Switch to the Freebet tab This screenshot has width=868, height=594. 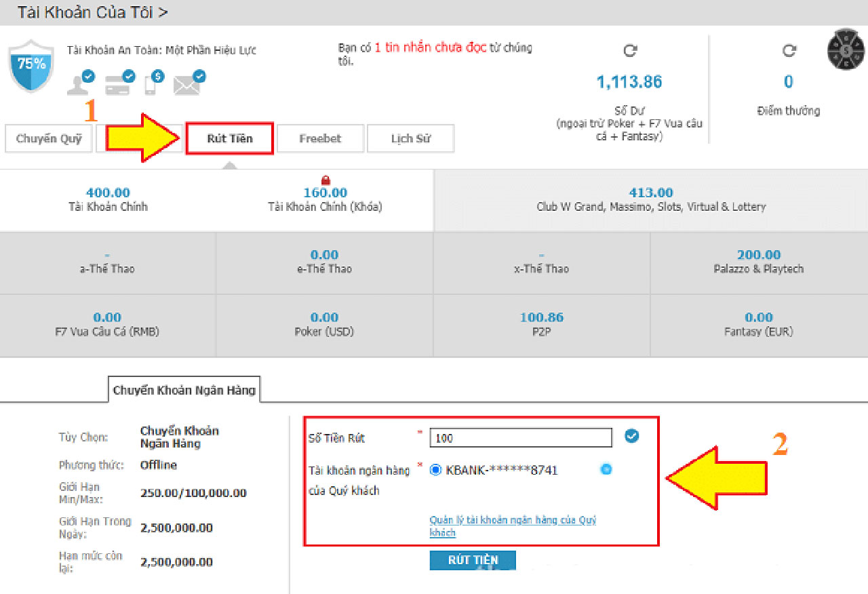(x=320, y=139)
